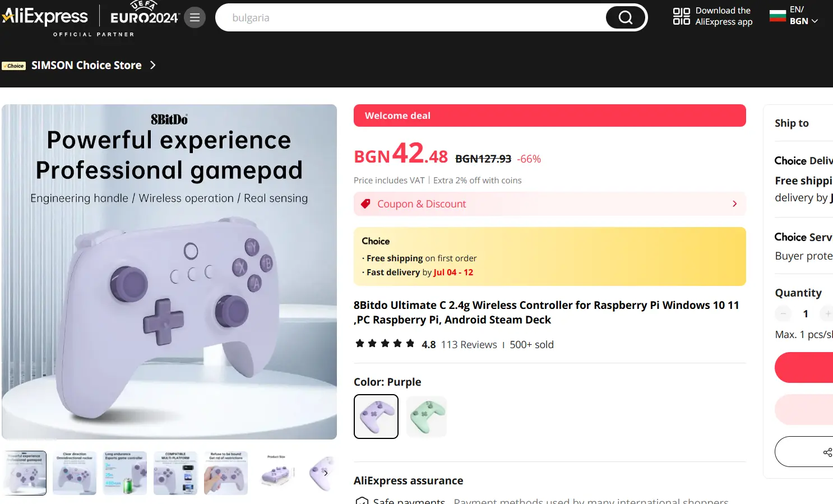Decrease quantity with minus button

[783, 314]
